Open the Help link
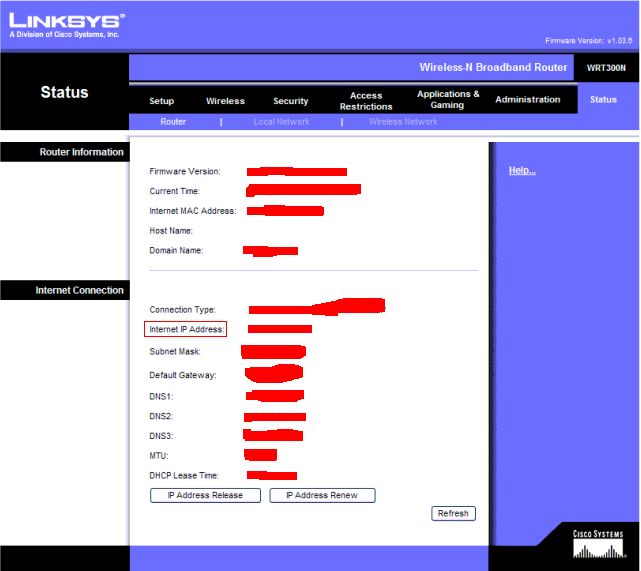Screen dimensions: 641x571 pos(522,170)
